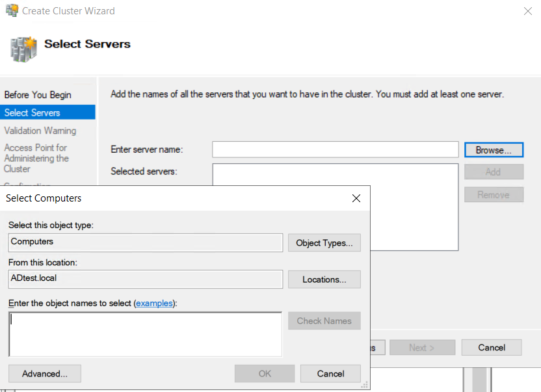Screen dimensions: 541x392
Task: Confirm with OK in Select Computers
Action: (x=265, y=374)
